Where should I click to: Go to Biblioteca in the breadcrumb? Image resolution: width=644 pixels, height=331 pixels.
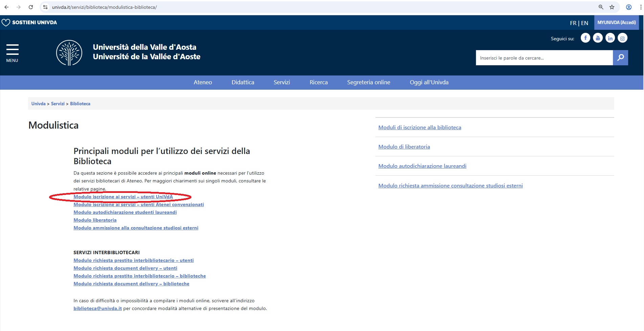pyautogui.click(x=80, y=104)
